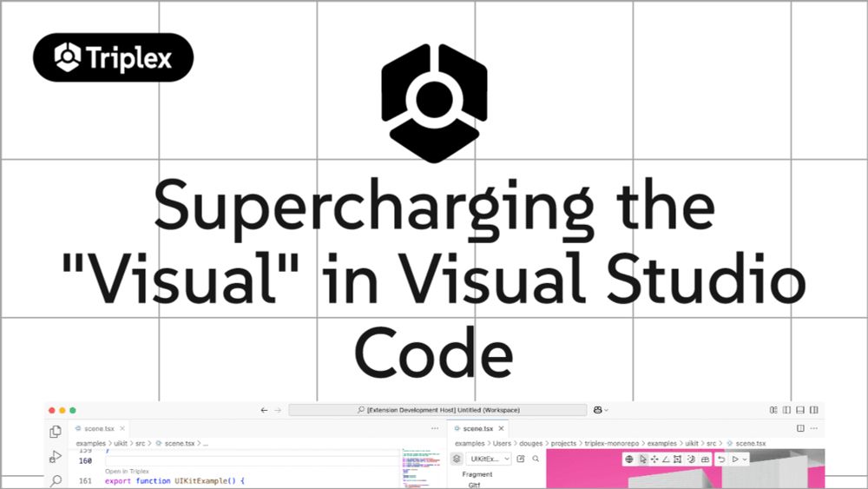
Task: Select the cursor select tool
Action: pos(642,459)
